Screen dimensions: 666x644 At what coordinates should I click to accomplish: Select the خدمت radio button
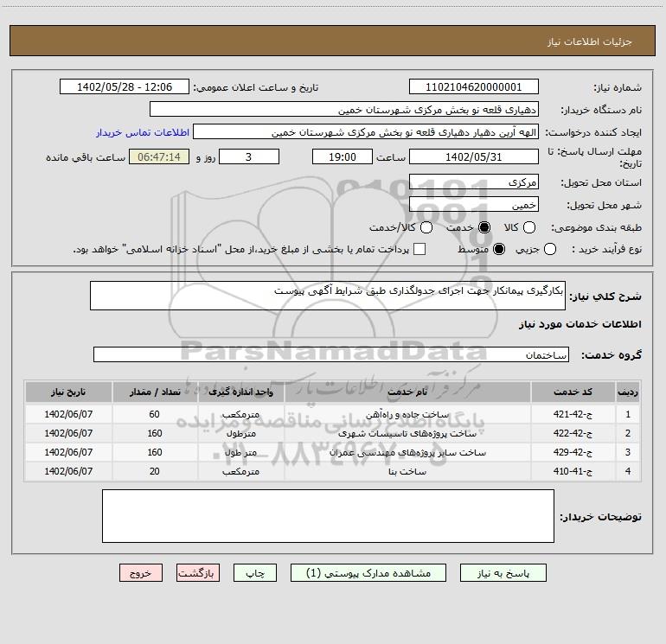point(483,227)
